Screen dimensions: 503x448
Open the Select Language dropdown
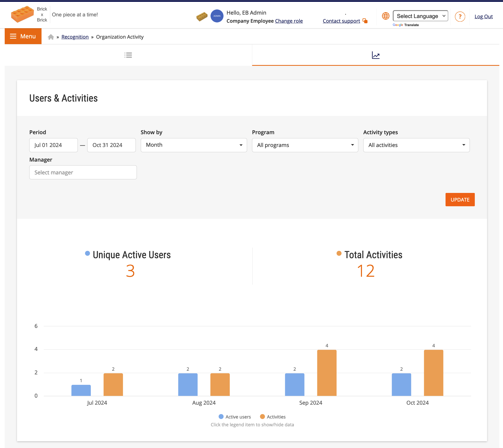pos(420,16)
